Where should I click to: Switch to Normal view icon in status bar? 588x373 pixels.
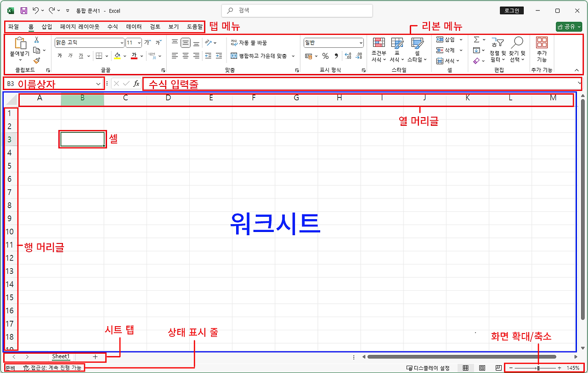tap(465, 368)
